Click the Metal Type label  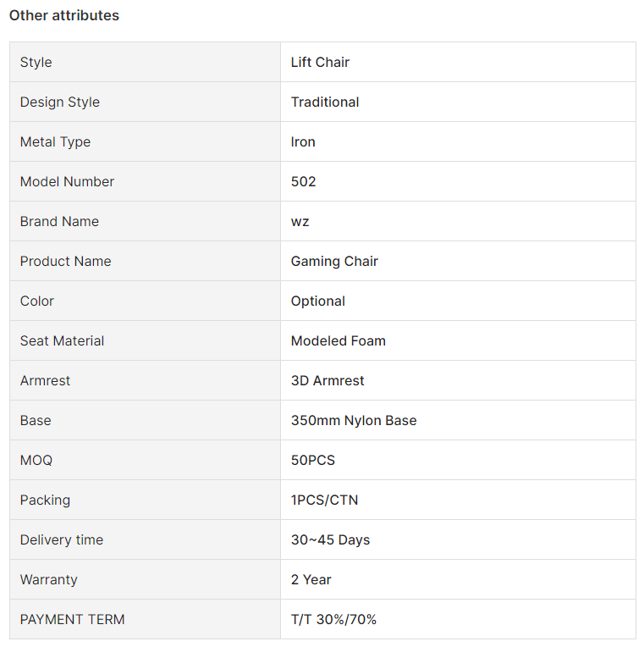click(55, 141)
